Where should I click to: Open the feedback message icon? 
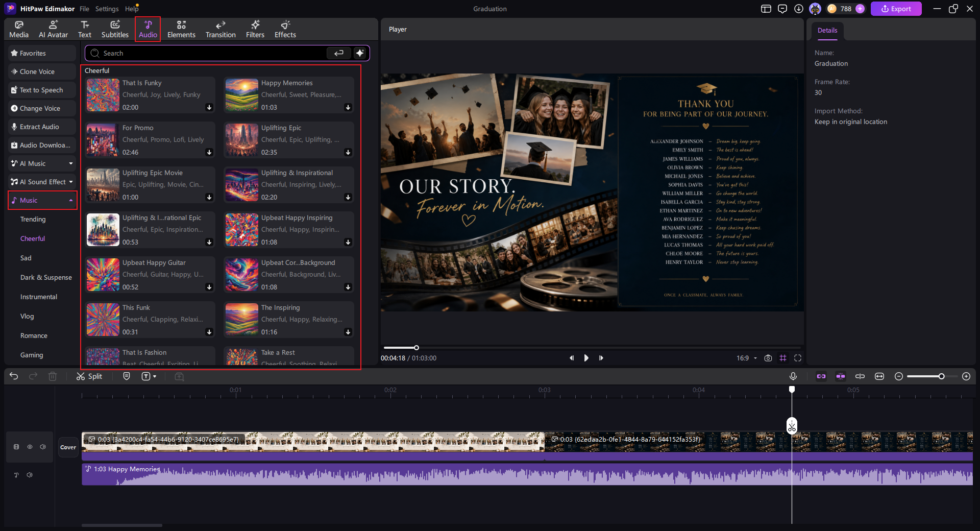(782, 9)
